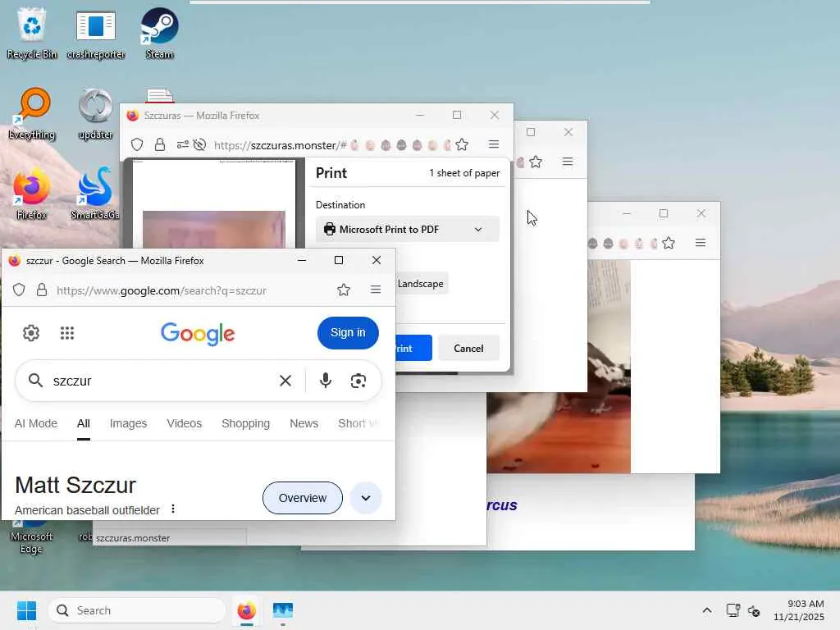Image resolution: width=840 pixels, height=630 pixels.
Task: Open the Szczuras window's hamburger menu
Action: (x=494, y=144)
